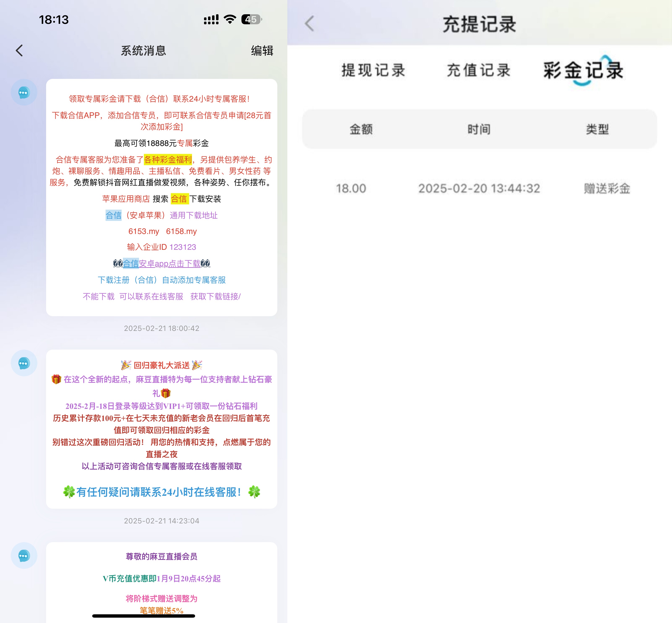Tap the timestamp 2025-02-21 18:00:42

162,328
